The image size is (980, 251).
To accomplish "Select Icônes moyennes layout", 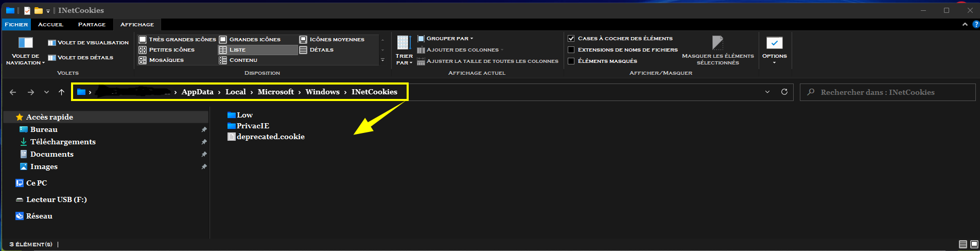I will (x=332, y=39).
